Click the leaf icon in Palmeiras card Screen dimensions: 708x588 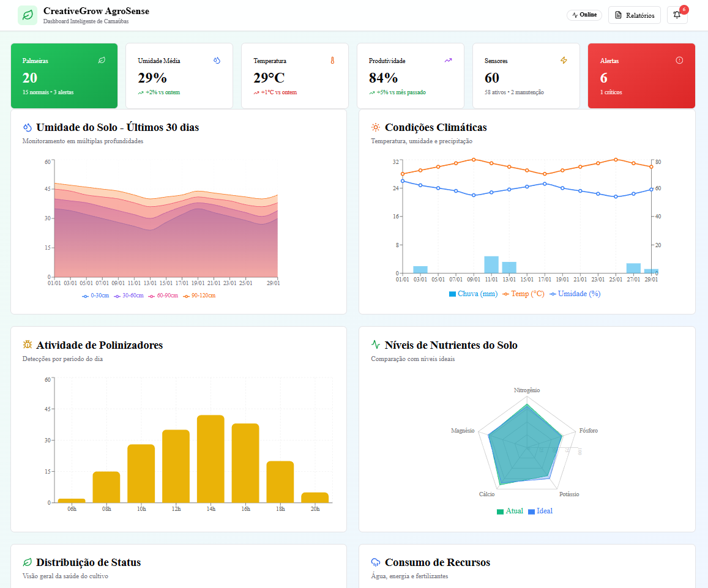pyautogui.click(x=102, y=60)
